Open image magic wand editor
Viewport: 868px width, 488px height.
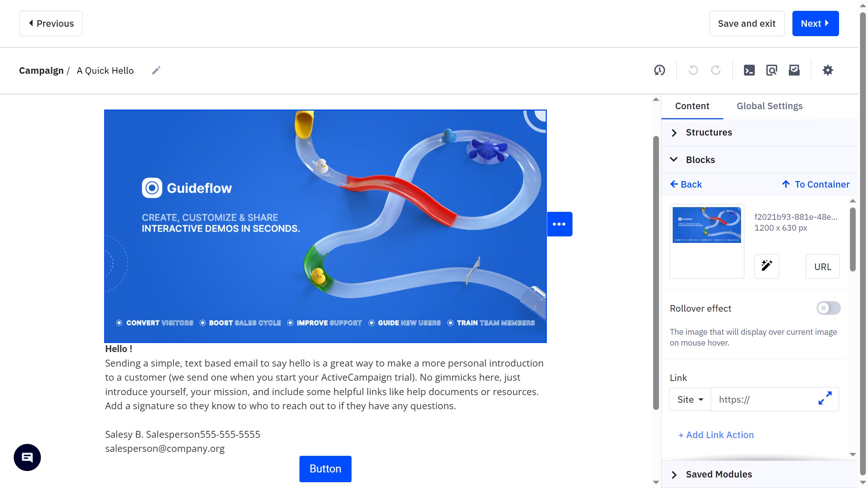coord(766,266)
